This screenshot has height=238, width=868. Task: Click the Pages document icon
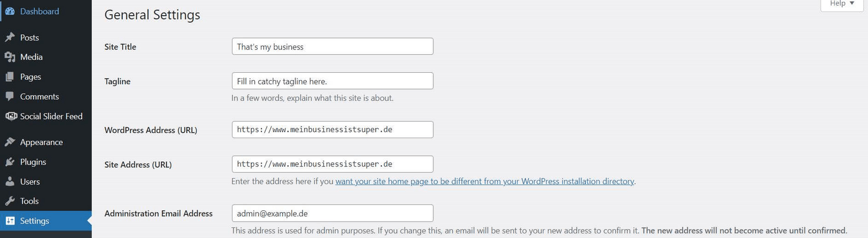10,77
